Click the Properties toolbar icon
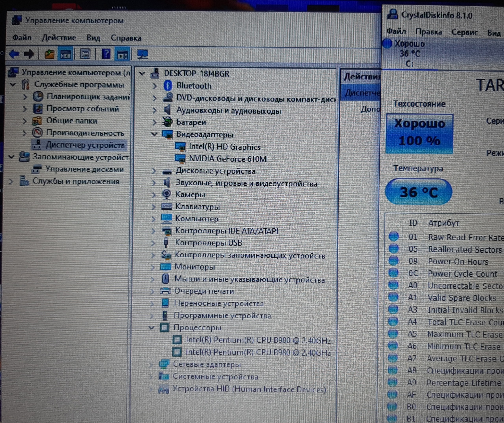 tap(85, 54)
